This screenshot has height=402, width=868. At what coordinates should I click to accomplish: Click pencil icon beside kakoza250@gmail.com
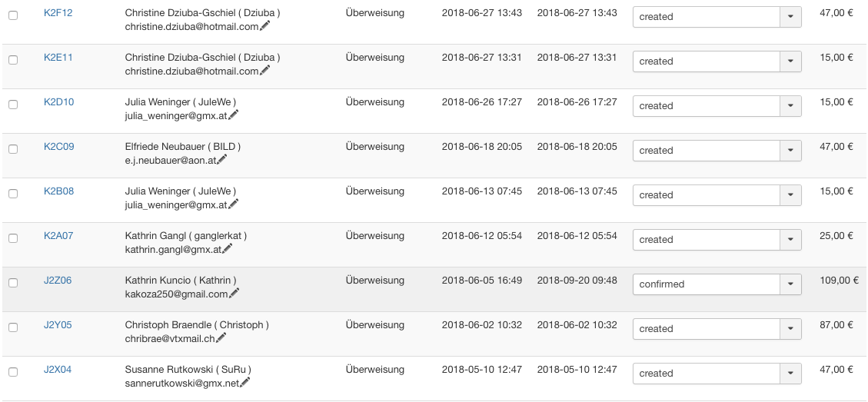(234, 294)
